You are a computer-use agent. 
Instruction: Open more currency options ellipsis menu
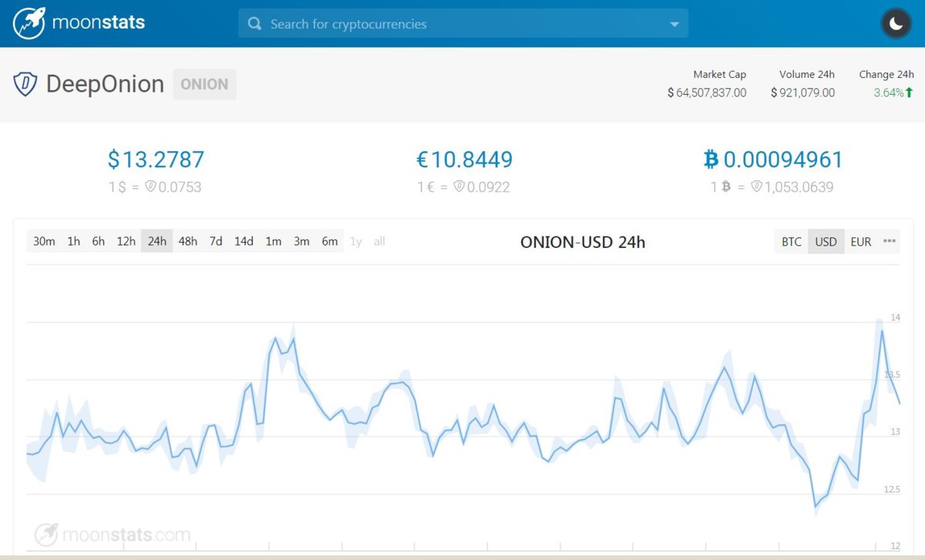890,241
